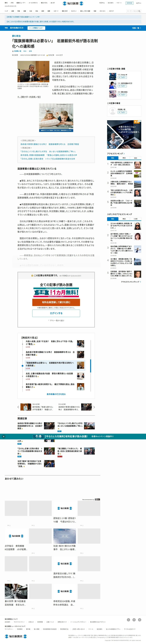Open the interview photo of Iwaya

[x=33, y=72]
